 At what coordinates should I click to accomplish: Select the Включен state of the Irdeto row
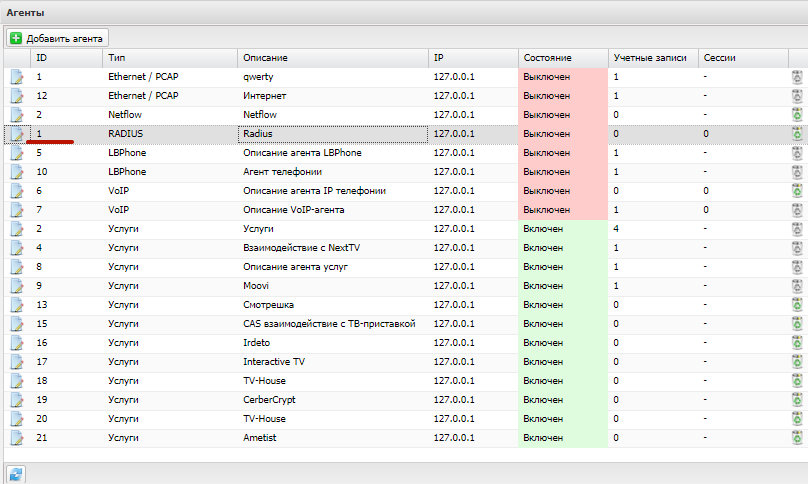563,343
